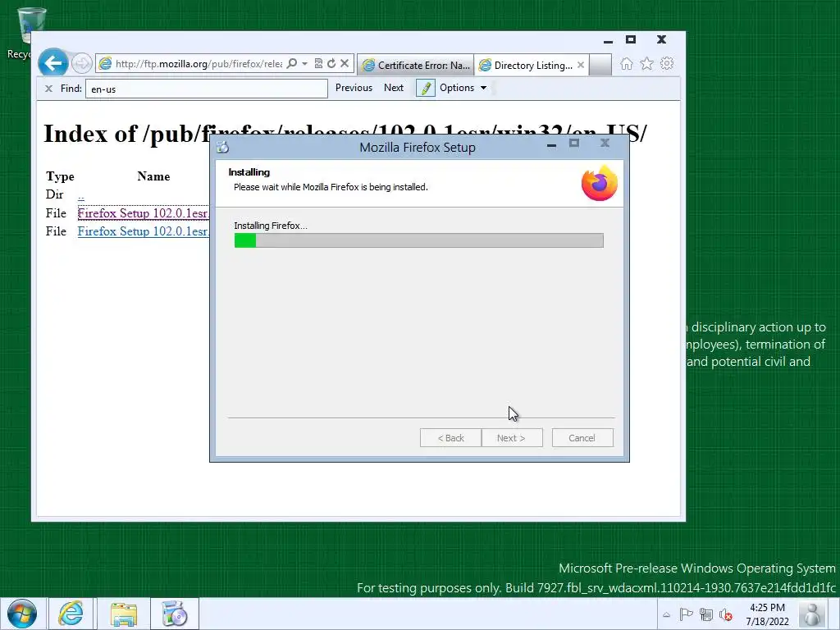Click the installation progress bar
The height and width of the screenshot is (630, 840).
click(419, 240)
